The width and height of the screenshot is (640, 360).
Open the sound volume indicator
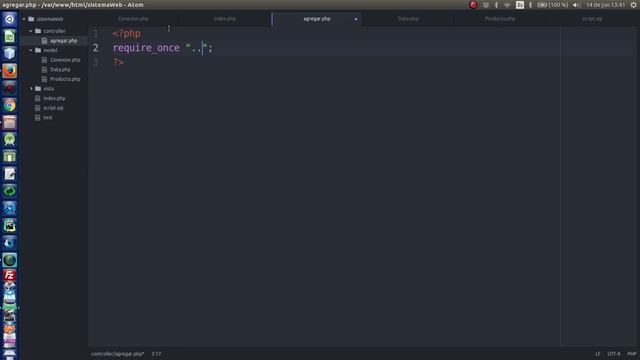coord(576,5)
